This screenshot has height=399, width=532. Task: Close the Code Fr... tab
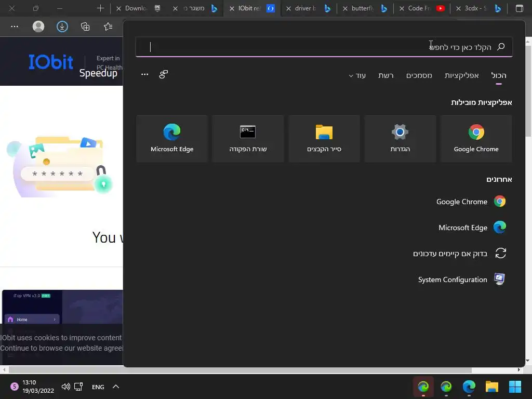pyautogui.click(x=402, y=8)
